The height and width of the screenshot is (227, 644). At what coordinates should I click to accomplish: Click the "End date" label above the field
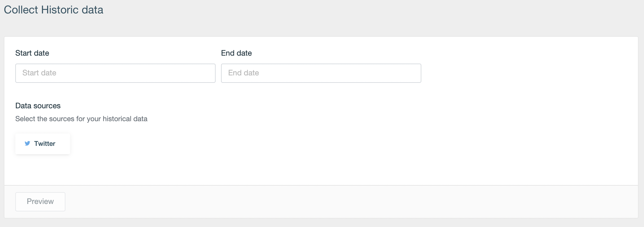coord(236,53)
